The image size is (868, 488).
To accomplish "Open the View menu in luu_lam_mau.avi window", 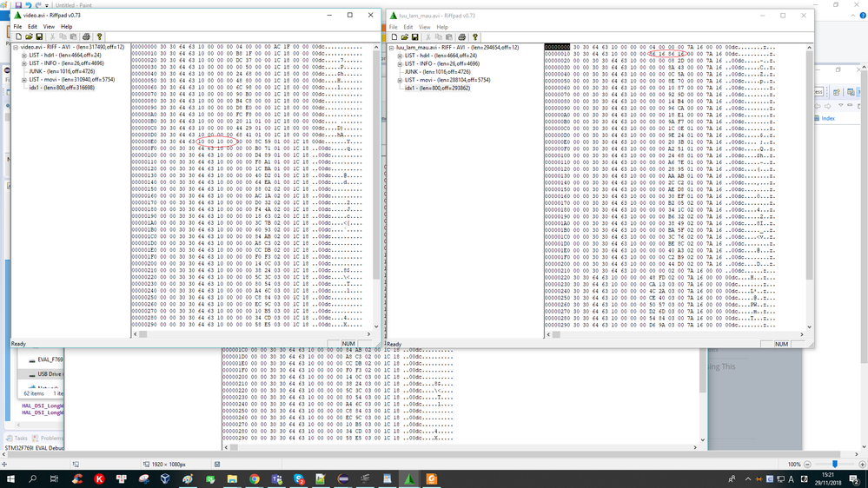I will (x=425, y=27).
